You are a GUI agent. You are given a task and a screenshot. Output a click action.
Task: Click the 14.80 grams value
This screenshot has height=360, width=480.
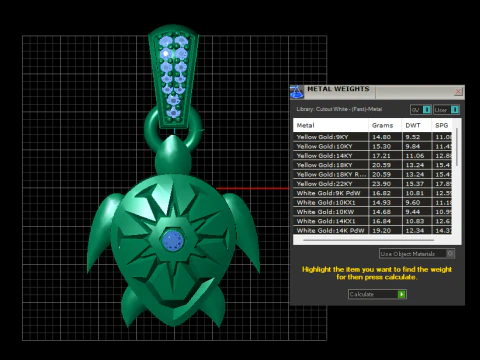point(382,137)
